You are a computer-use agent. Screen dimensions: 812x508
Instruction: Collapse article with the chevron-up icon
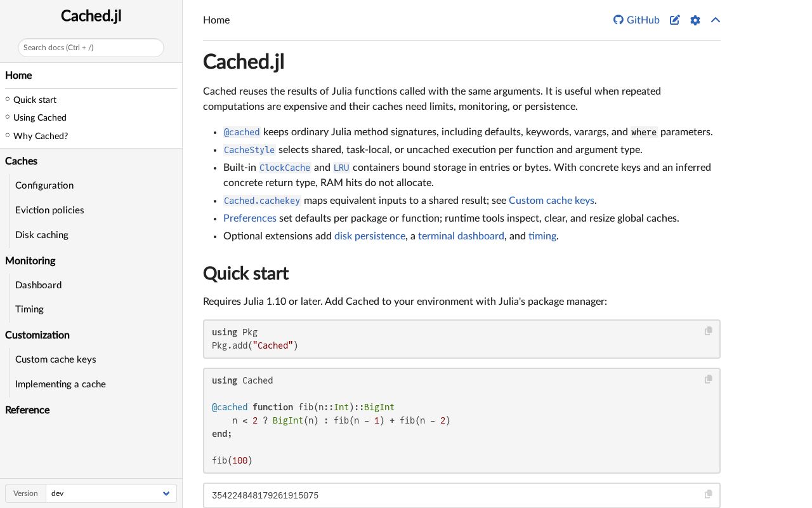tap(716, 20)
